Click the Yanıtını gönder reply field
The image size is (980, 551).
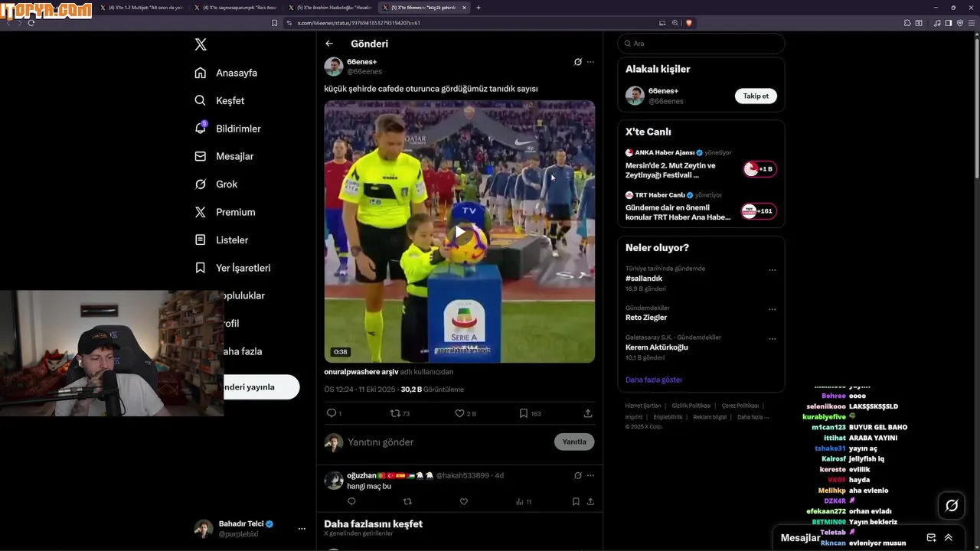pos(447,442)
